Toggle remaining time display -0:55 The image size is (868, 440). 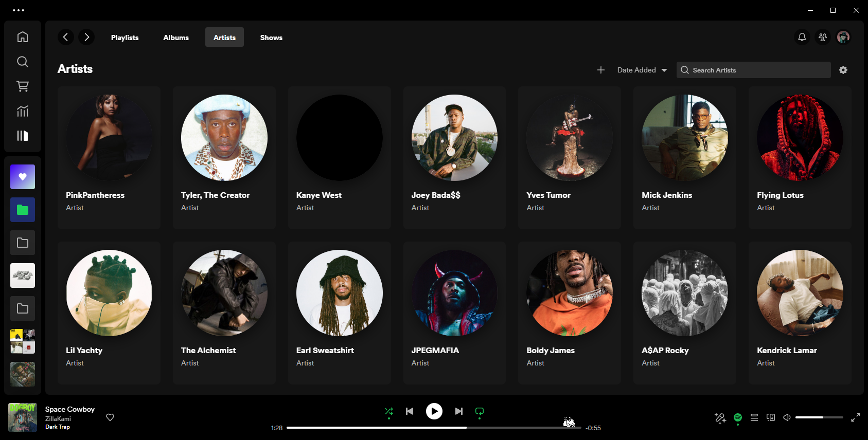coord(593,428)
